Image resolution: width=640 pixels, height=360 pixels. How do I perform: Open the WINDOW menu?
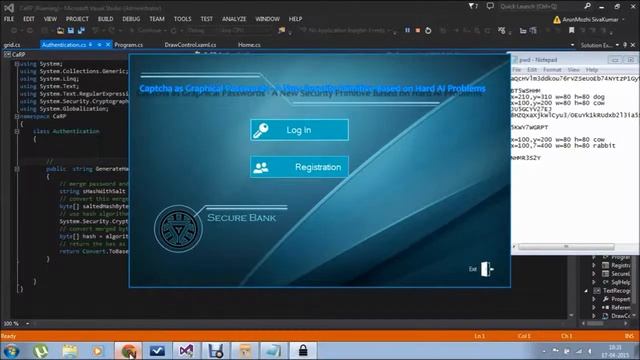[x=267, y=19]
